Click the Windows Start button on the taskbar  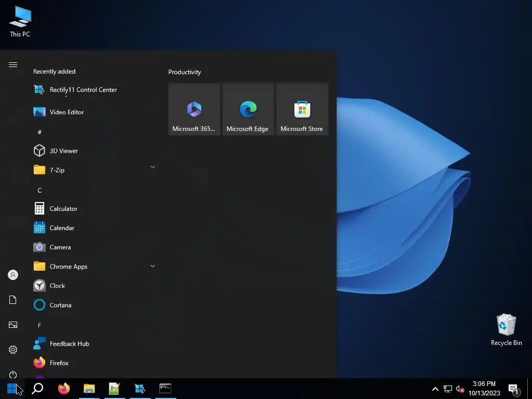pyautogui.click(x=12, y=389)
